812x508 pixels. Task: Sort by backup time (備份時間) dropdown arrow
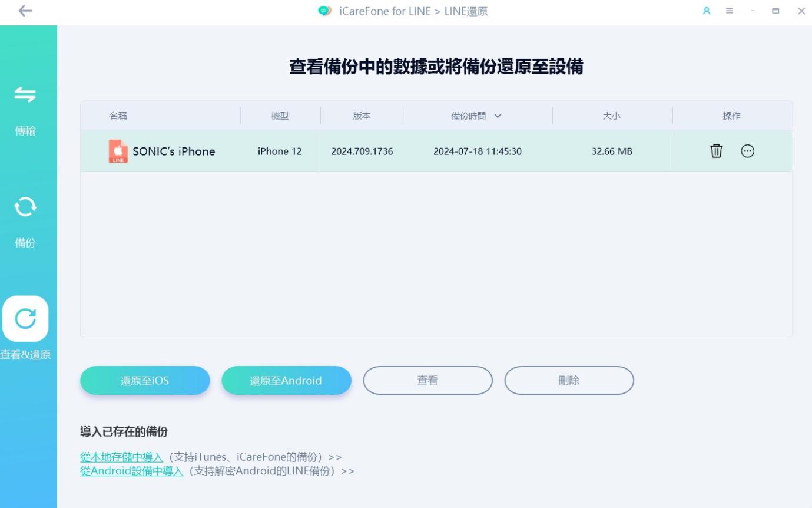tap(498, 116)
